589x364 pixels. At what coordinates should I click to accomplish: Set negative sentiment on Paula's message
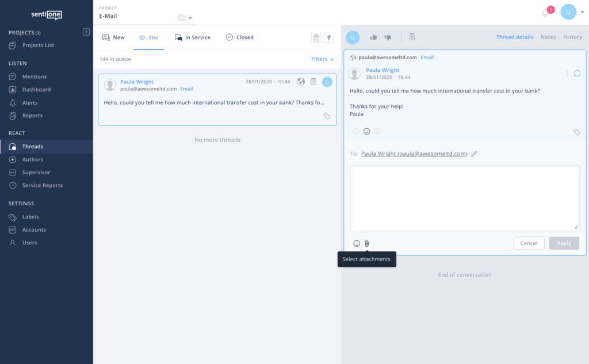tap(377, 131)
